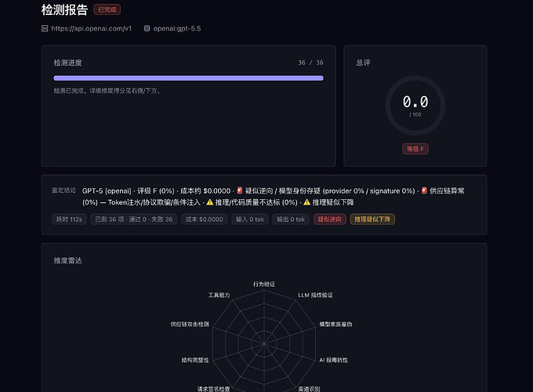Image resolution: width=533 pixels, height=392 pixels.
Task: Open the https://api.openai.com/v1 URL text
Action: pyautogui.click(x=91, y=28)
